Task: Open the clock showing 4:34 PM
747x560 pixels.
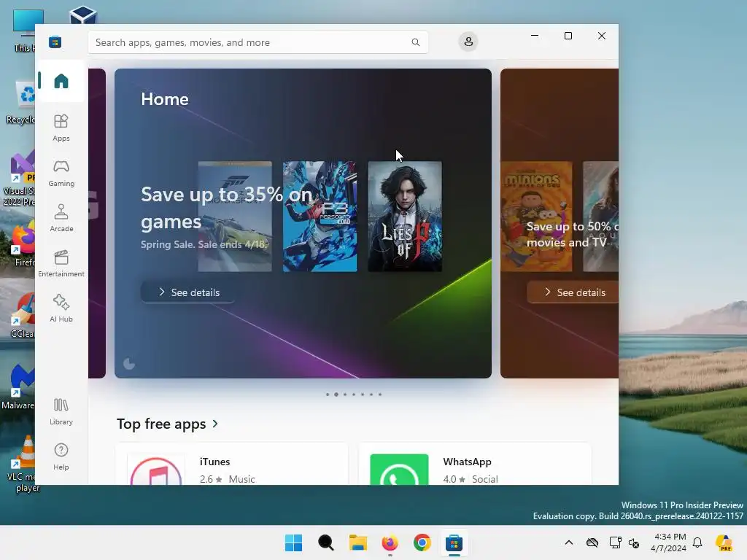Action: [669, 542]
